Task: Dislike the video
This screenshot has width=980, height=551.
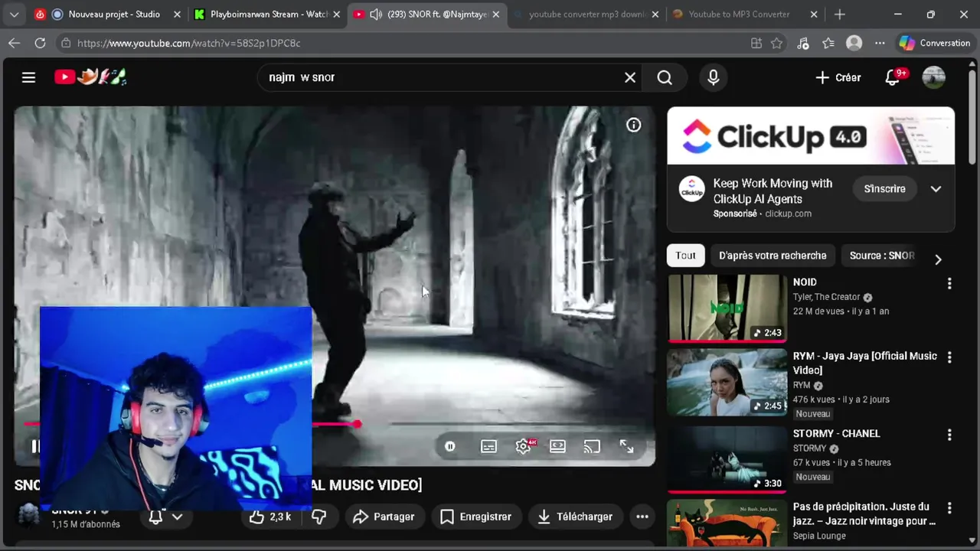Action: [x=319, y=517]
